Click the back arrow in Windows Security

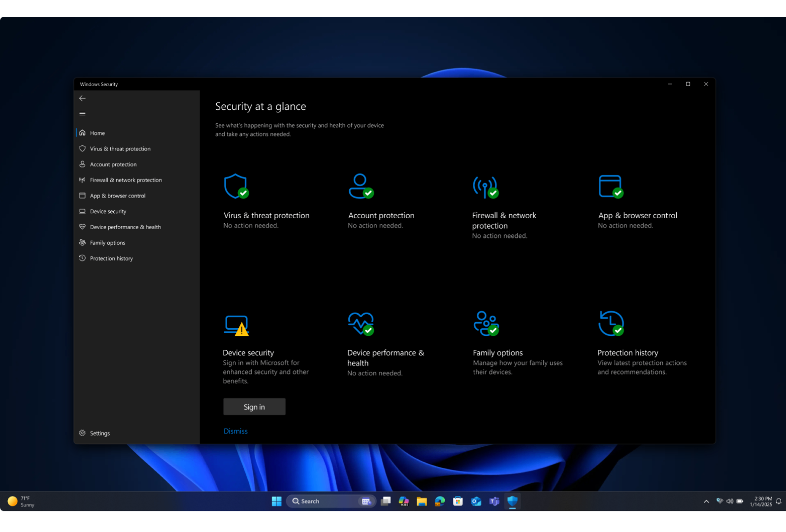pyautogui.click(x=82, y=99)
